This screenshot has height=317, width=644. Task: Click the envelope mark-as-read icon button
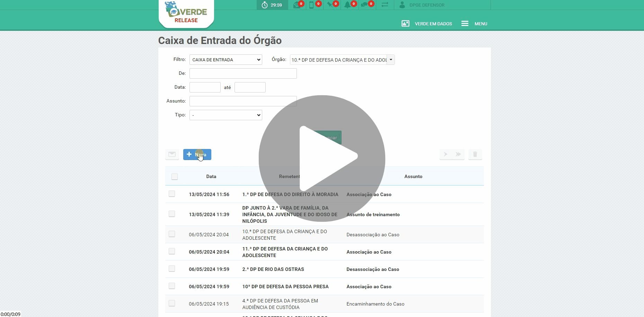[x=172, y=154]
